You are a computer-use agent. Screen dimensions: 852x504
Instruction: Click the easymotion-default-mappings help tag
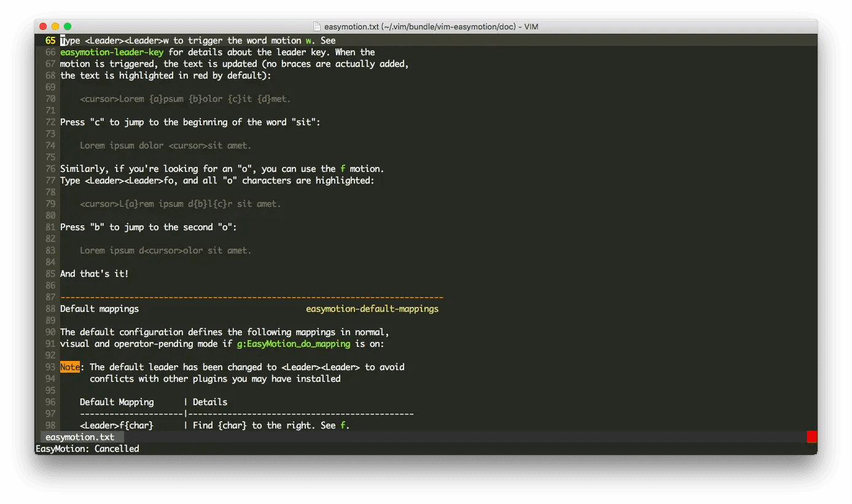[x=372, y=309]
